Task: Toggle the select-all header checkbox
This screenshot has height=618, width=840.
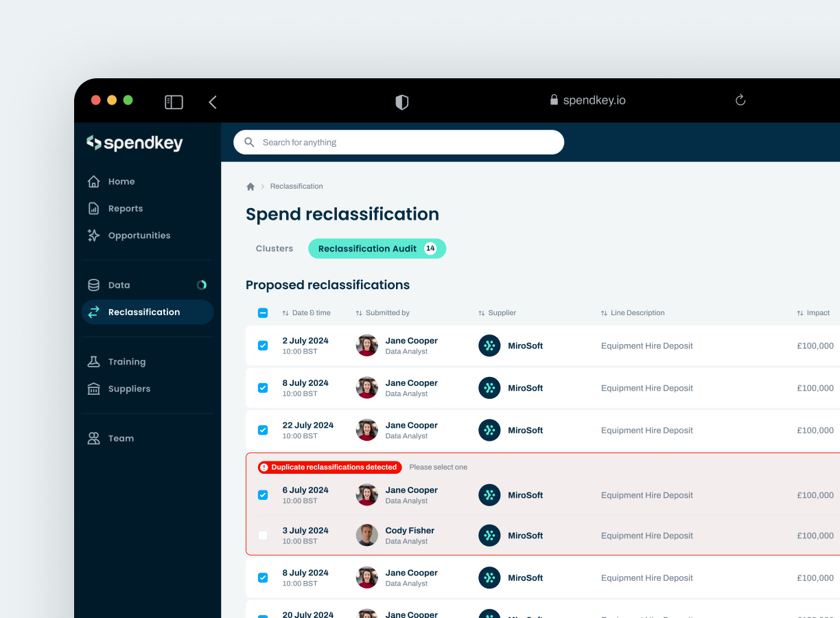Action: point(263,313)
